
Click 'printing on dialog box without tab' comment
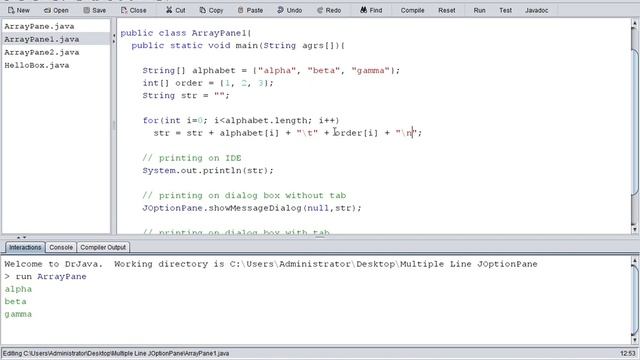244,196
